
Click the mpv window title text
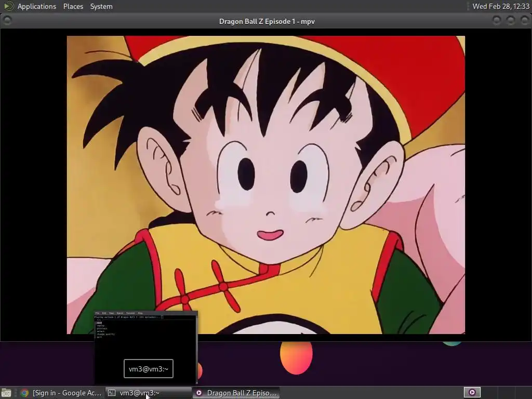pos(267,21)
